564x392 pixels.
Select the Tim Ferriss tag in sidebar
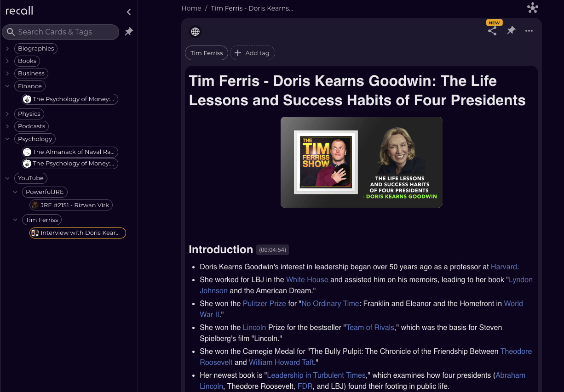42,220
